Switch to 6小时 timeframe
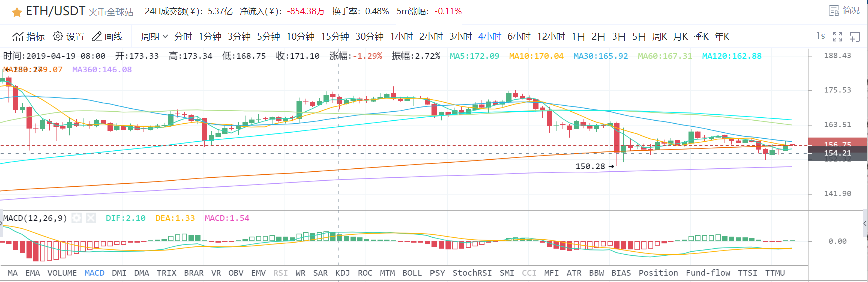 [x=519, y=37]
